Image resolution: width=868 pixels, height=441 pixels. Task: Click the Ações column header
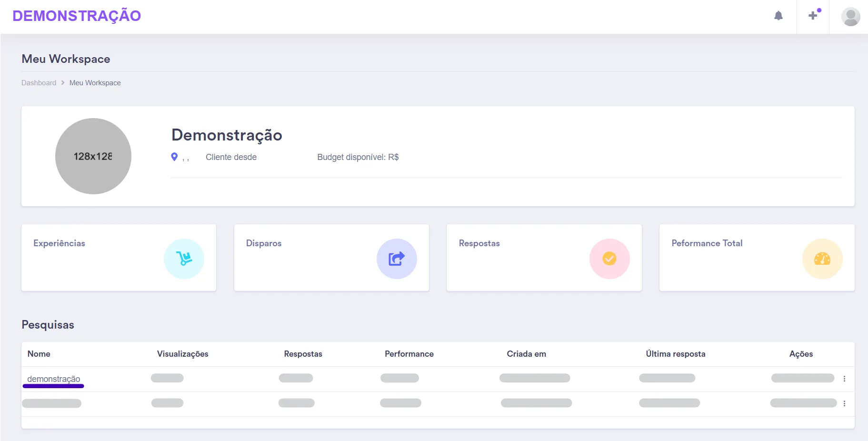pyautogui.click(x=801, y=354)
